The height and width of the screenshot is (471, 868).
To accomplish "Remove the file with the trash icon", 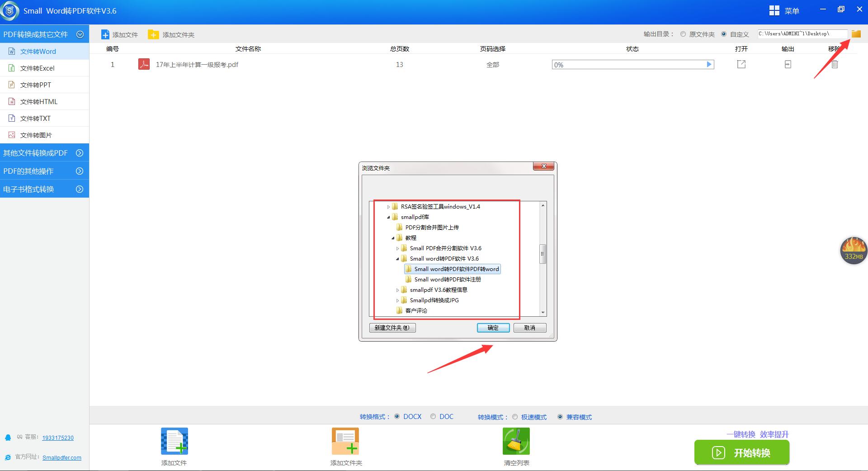I will (x=835, y=64).
